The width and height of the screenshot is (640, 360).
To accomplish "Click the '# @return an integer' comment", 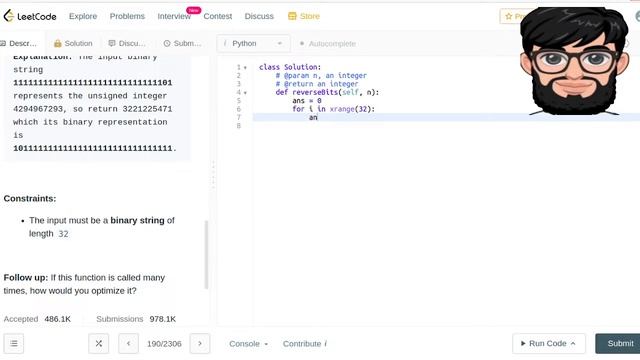I will [317, 84].
